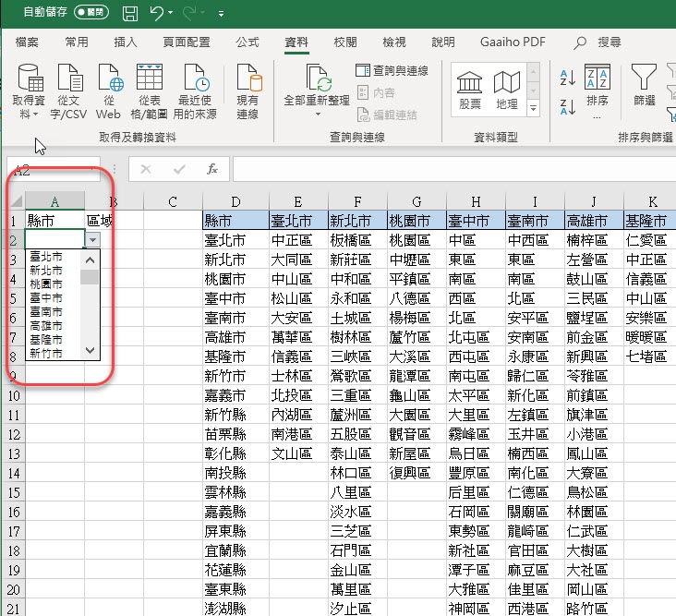Viewport: 676px width, 616px height.
Task: Switch to the 公式 (Formulas) tab
Action: [247, 42]
